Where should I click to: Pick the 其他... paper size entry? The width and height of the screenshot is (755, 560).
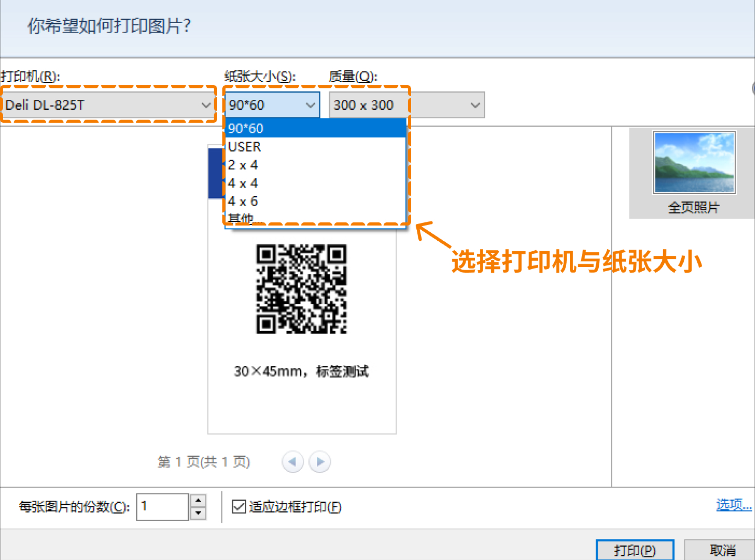click(316, 218)
